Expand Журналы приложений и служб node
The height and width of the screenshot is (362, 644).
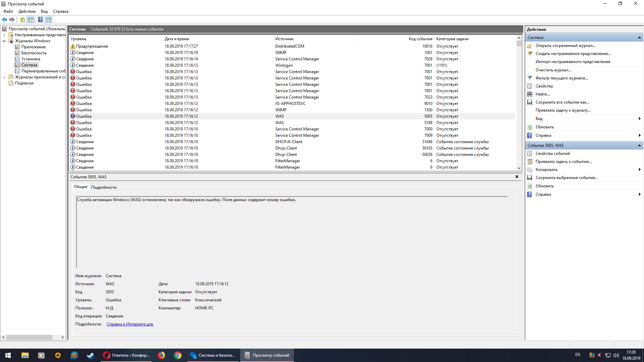[x=4, y=77]
